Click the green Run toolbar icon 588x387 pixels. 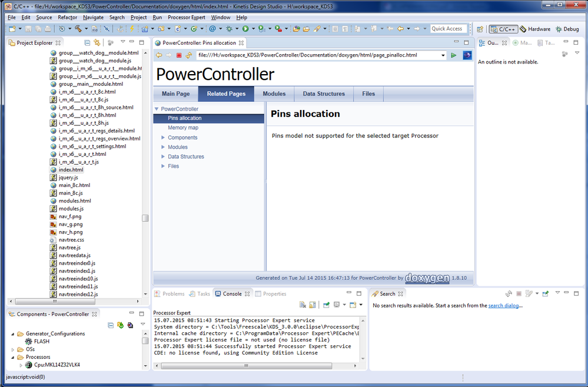click(x=245, y=29)
